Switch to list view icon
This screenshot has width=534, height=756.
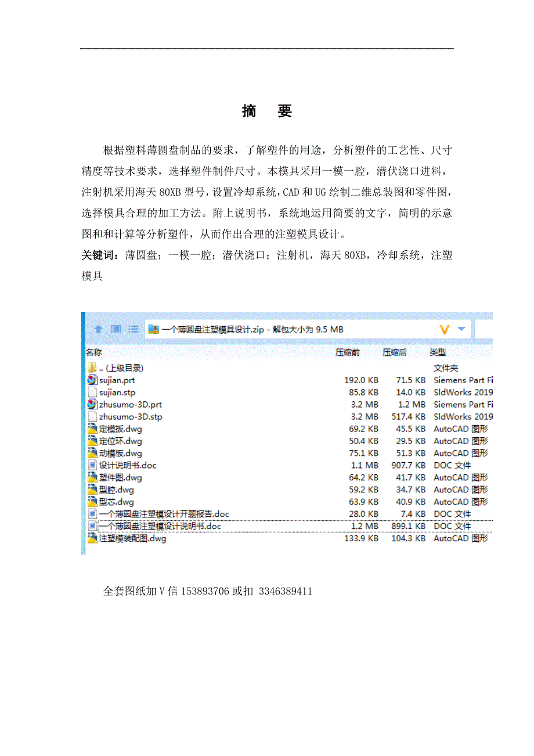tap(133, 329)
